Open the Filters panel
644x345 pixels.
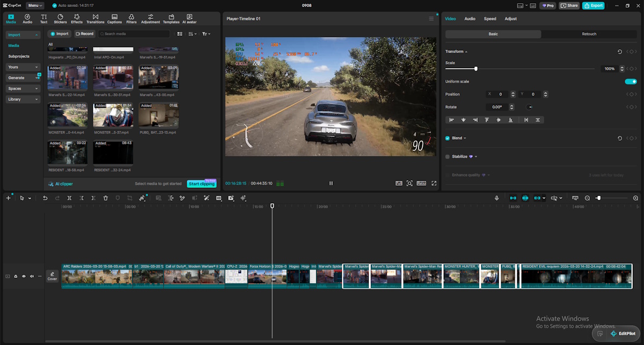point(131,19)
